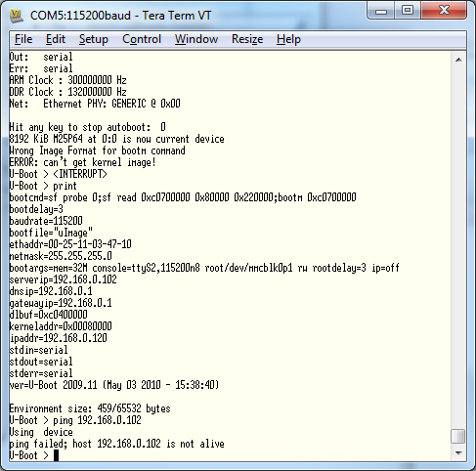
Task: Open the Edit menu
Action: [x=56, y=39]
